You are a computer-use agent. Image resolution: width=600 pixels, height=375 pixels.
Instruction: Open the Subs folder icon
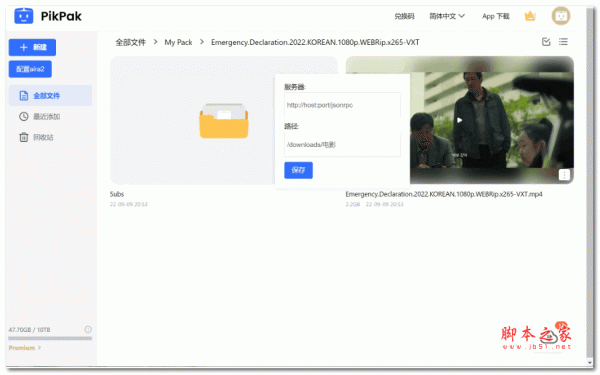(224, 121)
